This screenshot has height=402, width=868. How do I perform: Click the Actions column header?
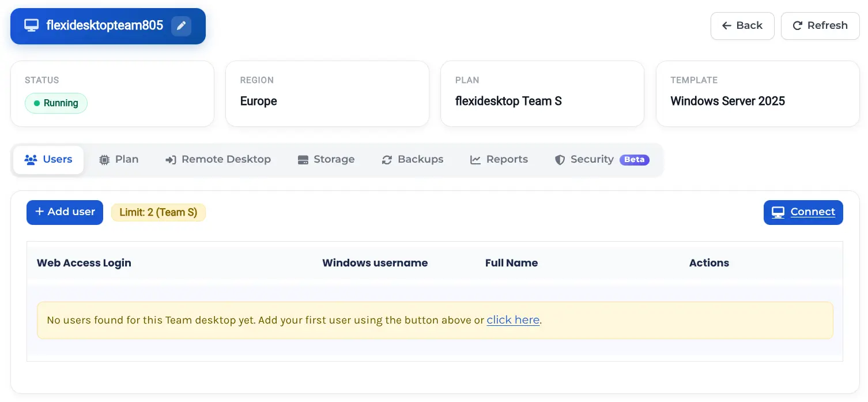point(709,263)
